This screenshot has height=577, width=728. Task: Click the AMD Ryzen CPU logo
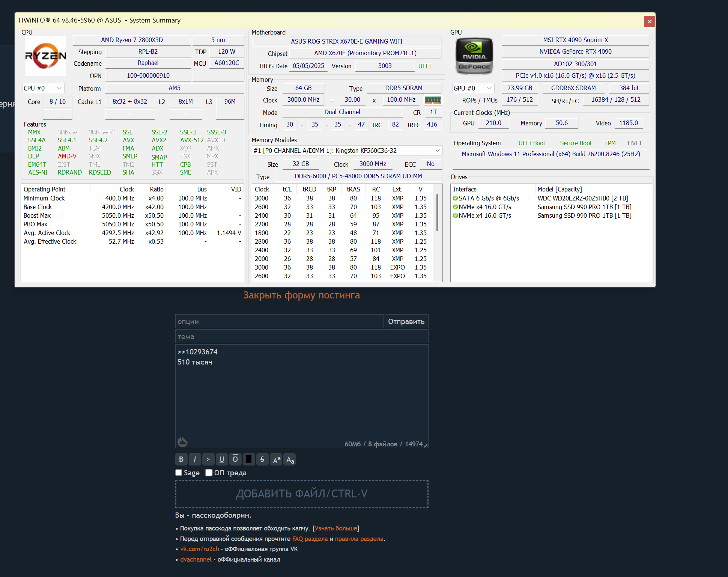[46, 56]
